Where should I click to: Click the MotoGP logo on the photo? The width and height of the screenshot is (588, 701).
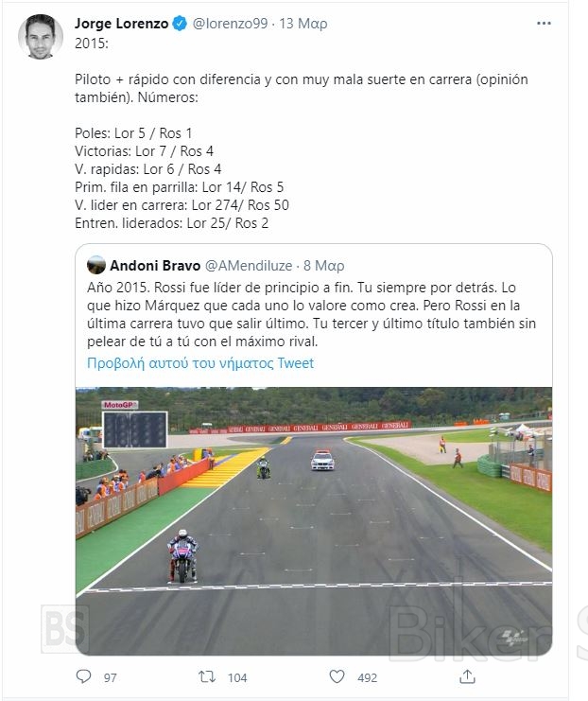point(119,405)
